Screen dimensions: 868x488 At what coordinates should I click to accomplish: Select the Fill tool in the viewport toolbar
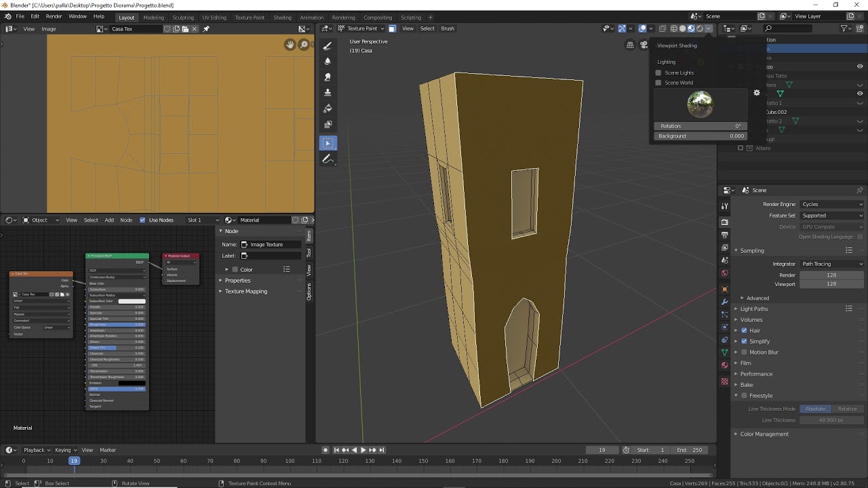[x=328, y=108]
